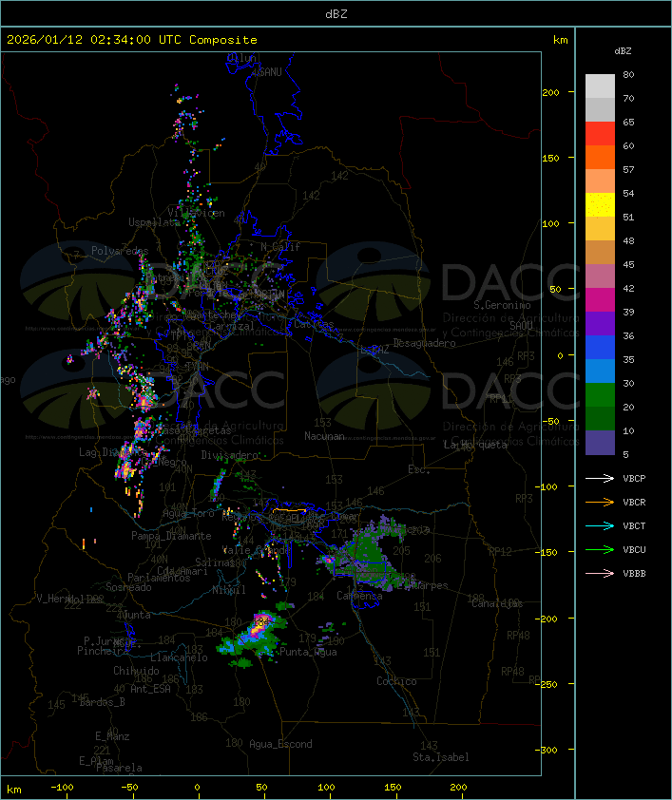Image resolution: width=672 pixels, height=800 pixels.
Task: Select the royal blue 35-36 dBZ swatch
Action: (x=600, y=348)
